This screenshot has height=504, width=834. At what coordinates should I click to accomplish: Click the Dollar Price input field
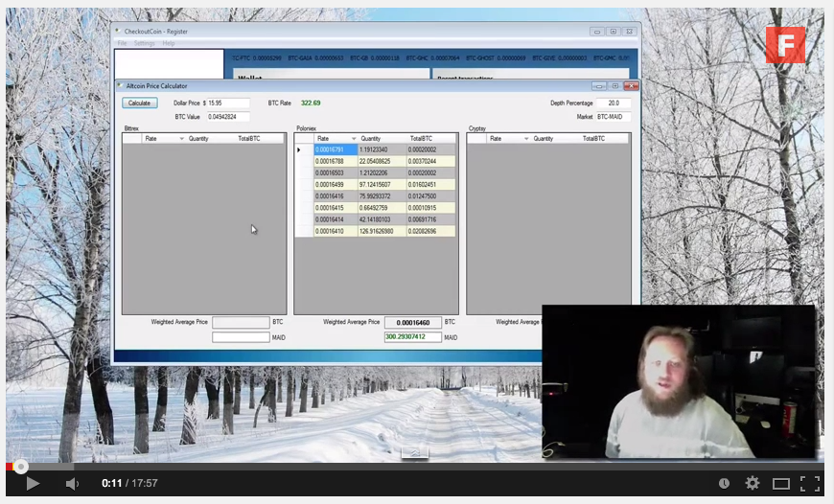point(228,103)
